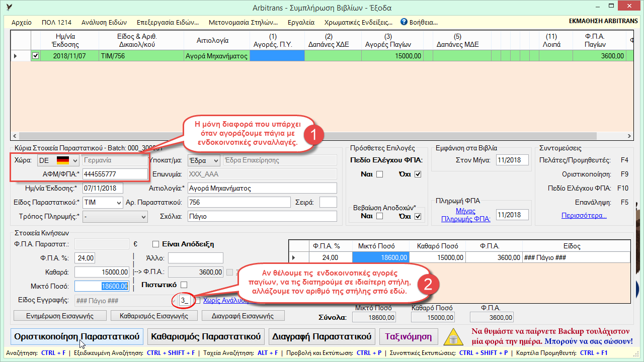The width and height of the screenshot is (644, 362).
Task: Click the Μήνας Πληρωμής ΦΠΑ link
Action: pyautogui.click(x=465, y=215)
